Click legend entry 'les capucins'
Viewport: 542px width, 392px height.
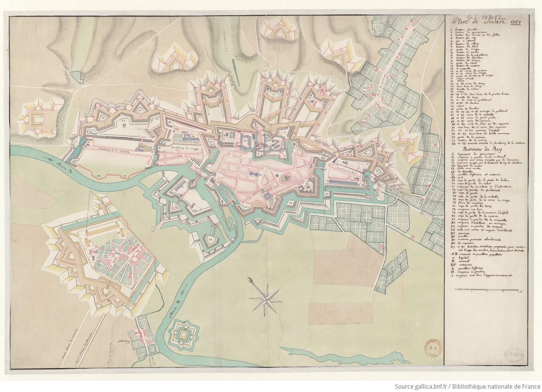pos(466,243)
